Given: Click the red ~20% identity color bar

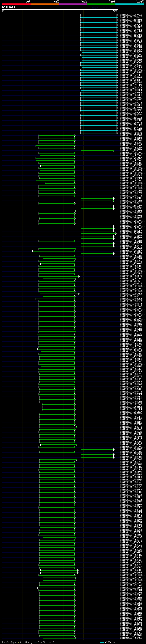Looking at the screenshot, I should 16,4.
